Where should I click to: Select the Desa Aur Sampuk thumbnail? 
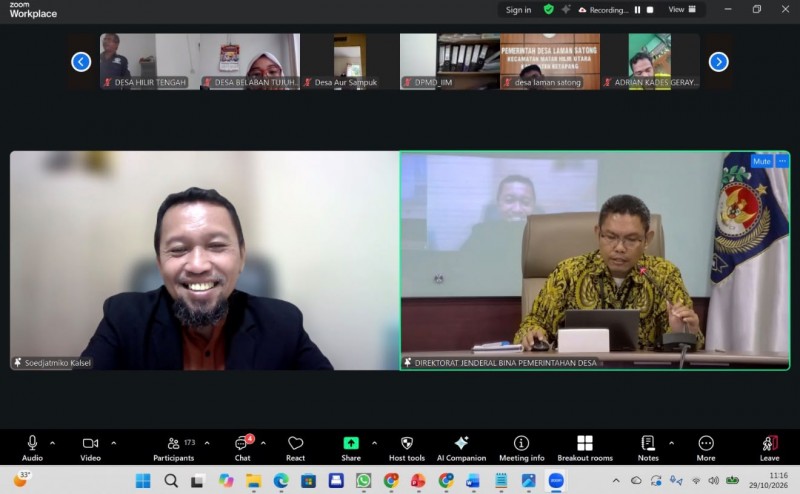click(x=350, y=62)
